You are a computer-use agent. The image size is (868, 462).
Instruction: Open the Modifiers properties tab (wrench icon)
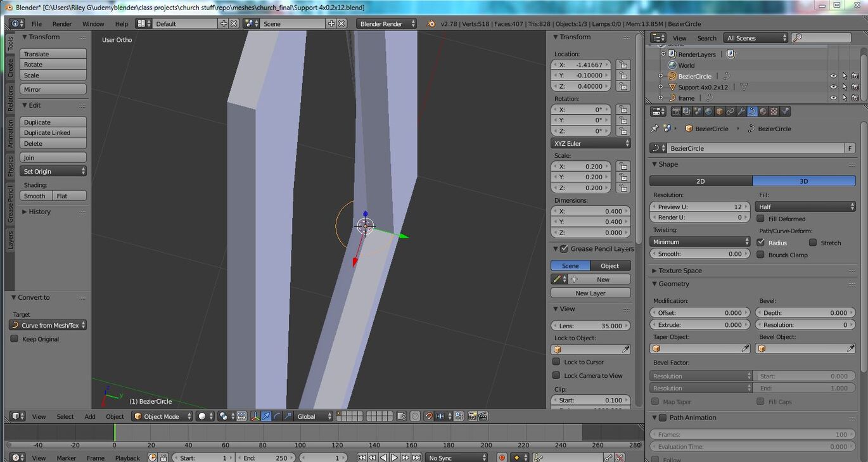point(741,112)
